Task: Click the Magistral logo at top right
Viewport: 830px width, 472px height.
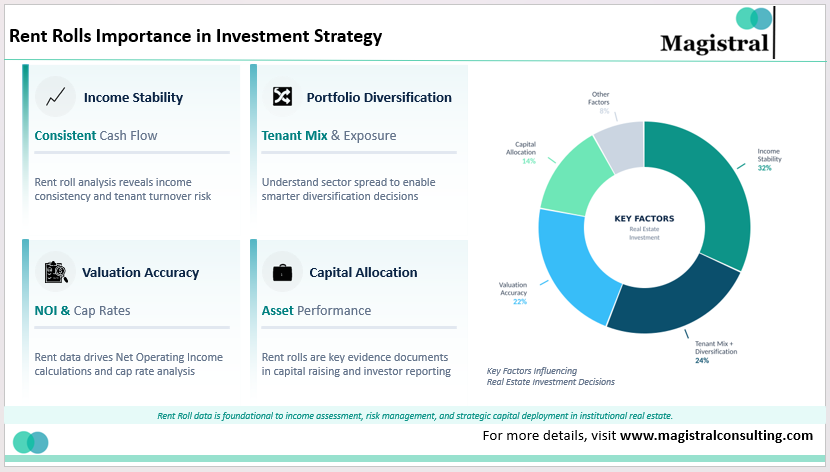Action: pyautogui.click(x=718, y=33)
